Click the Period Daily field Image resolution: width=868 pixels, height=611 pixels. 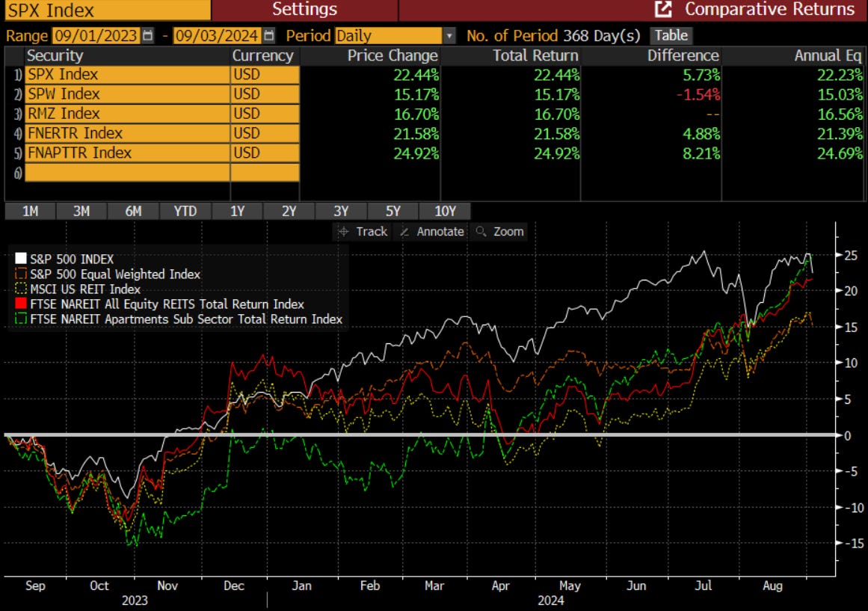coord(389,36)
